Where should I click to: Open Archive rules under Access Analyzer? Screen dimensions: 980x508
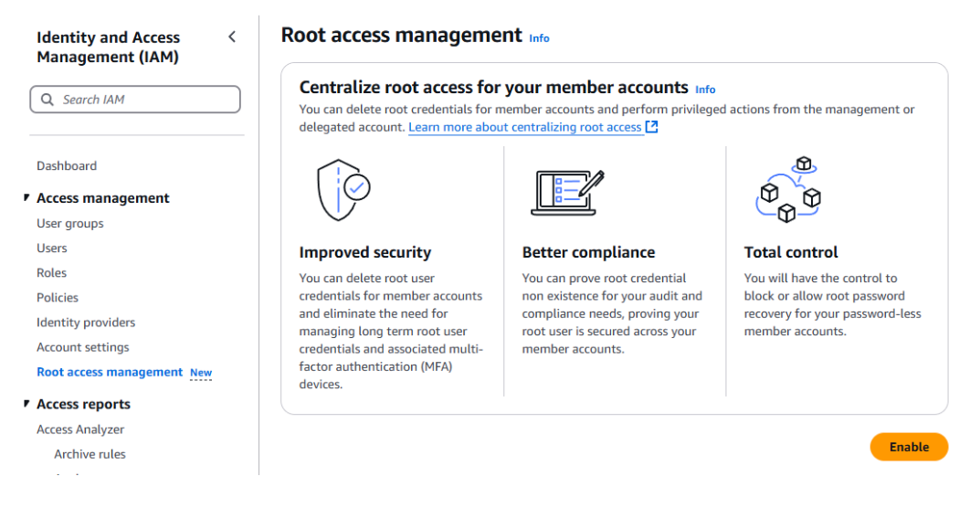point(90,454)
